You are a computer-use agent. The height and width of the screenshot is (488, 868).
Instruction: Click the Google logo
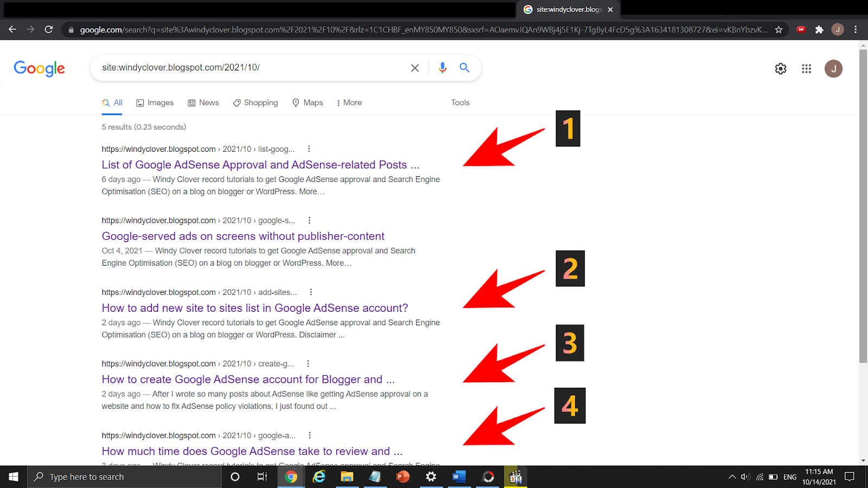click(x=39, y=68)
